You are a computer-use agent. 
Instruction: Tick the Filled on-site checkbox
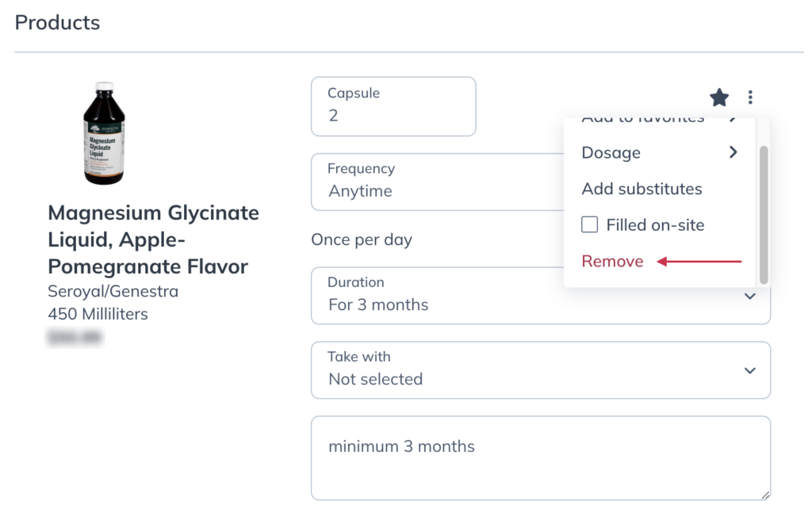(x=589, y=225)
